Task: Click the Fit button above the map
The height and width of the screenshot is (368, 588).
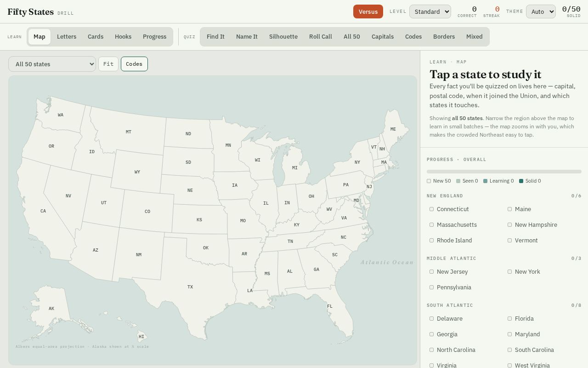Action: pyautogui.click(x=108, y=64)
